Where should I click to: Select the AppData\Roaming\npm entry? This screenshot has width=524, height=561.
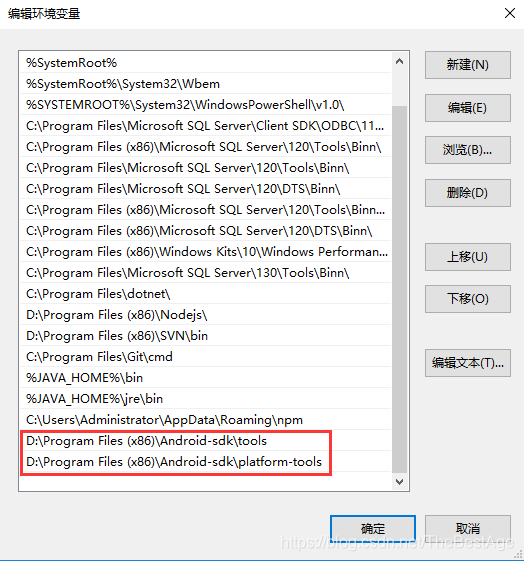[x=206, y=420]
